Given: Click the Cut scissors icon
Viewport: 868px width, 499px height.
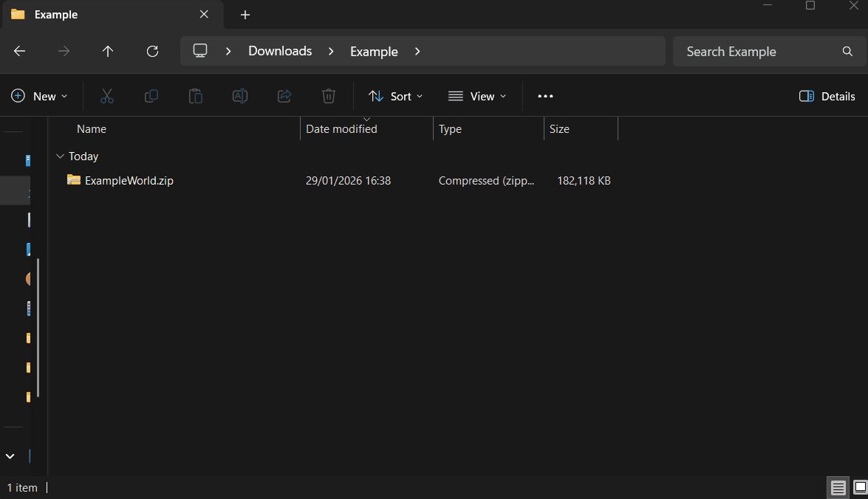Looking at the screenshot, I should pos(107,96).
